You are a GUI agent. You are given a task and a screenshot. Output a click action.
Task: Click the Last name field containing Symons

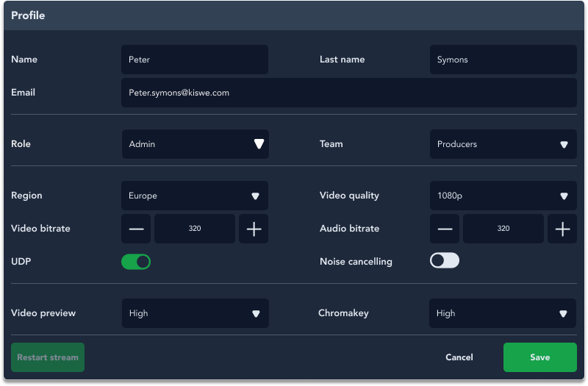tap(503, 60)
